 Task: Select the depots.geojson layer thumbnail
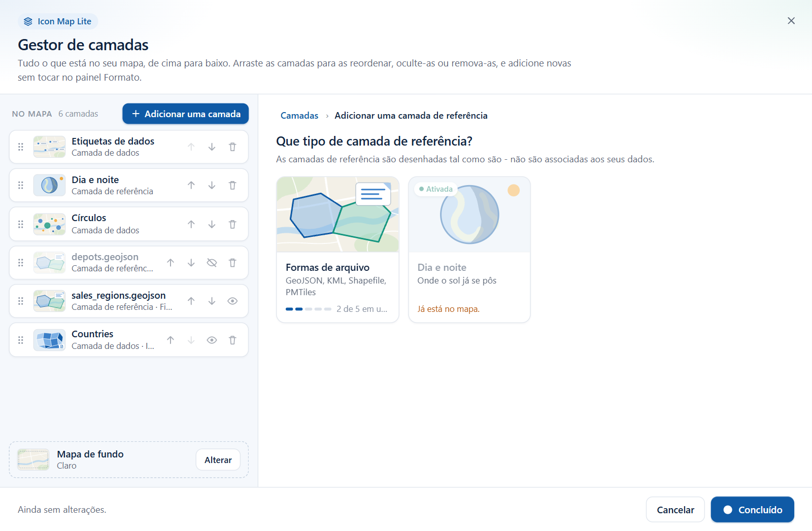(49, 263)
